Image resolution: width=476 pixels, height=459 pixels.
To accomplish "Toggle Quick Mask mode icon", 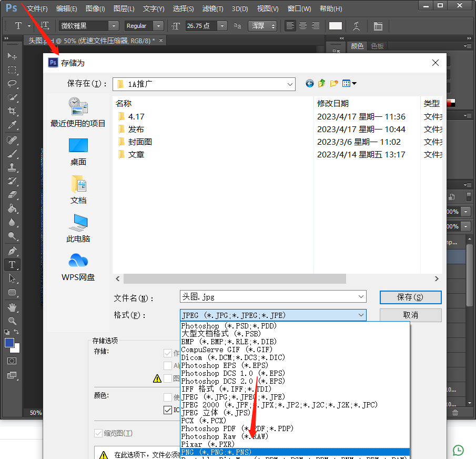I will [x=12, y=361].
